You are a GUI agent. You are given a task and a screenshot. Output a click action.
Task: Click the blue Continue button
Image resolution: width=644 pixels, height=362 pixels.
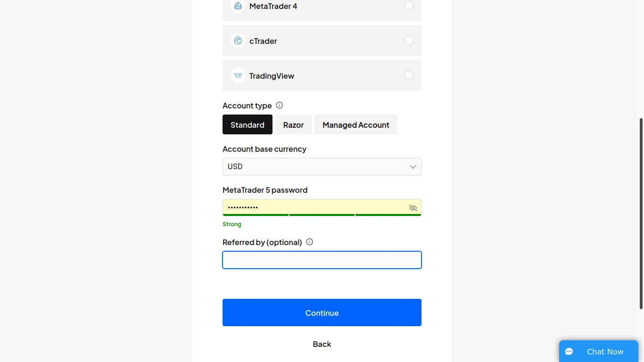click(322, 313)
